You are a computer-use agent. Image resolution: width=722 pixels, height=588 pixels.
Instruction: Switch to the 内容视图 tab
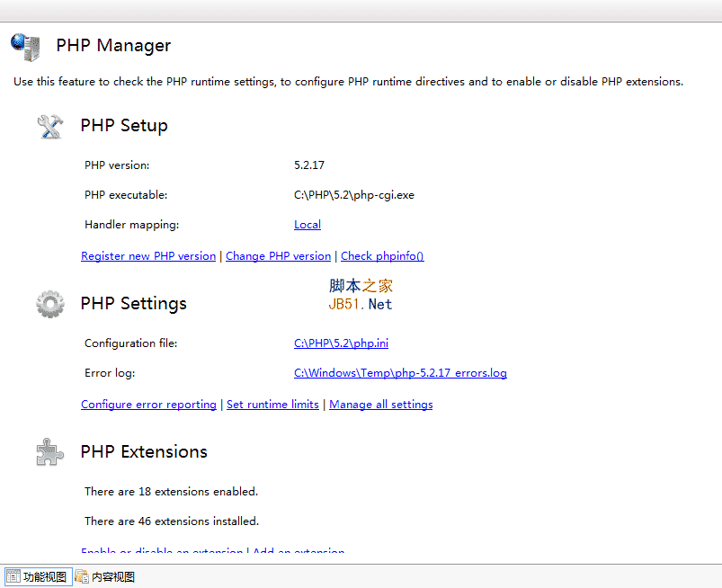click(x=105, y=577)
